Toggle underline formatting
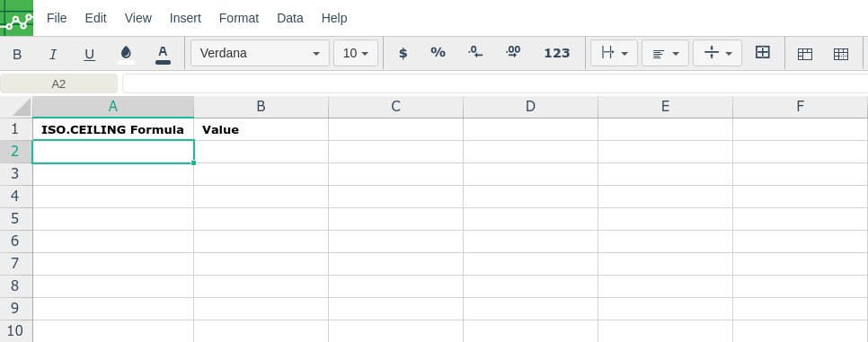 point(89,54)
